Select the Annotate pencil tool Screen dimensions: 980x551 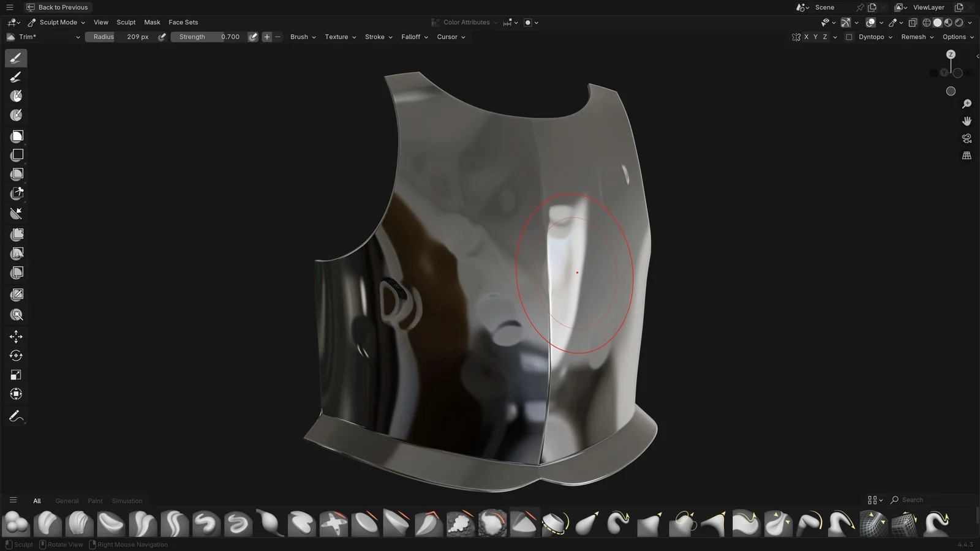tap(16, 416)
